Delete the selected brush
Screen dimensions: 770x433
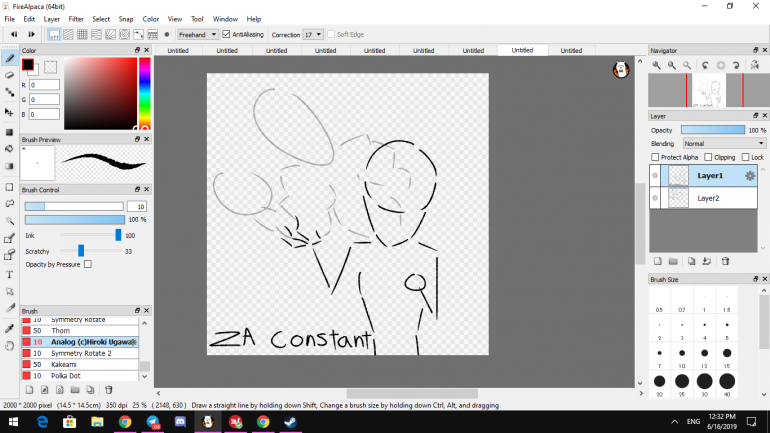[109, 390]
